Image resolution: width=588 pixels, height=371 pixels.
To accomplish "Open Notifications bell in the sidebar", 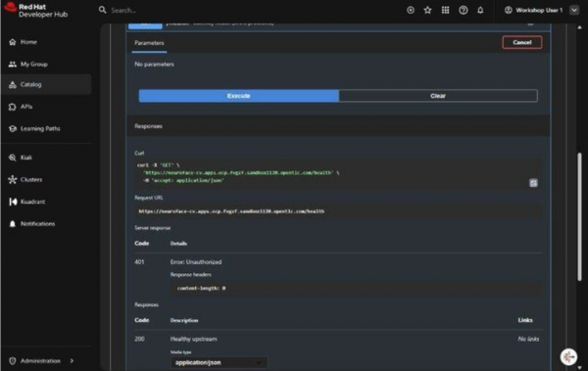I will [13, 224].
